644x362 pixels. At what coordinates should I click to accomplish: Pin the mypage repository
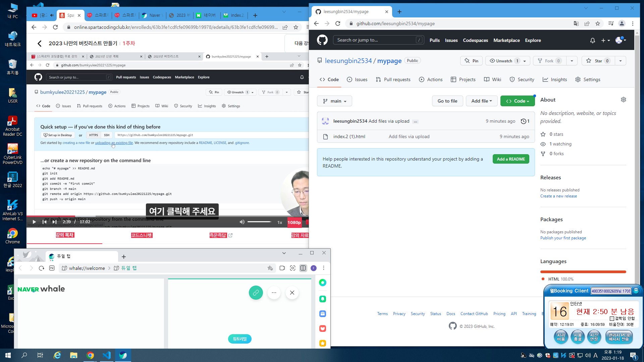click(x=472, y=61)
